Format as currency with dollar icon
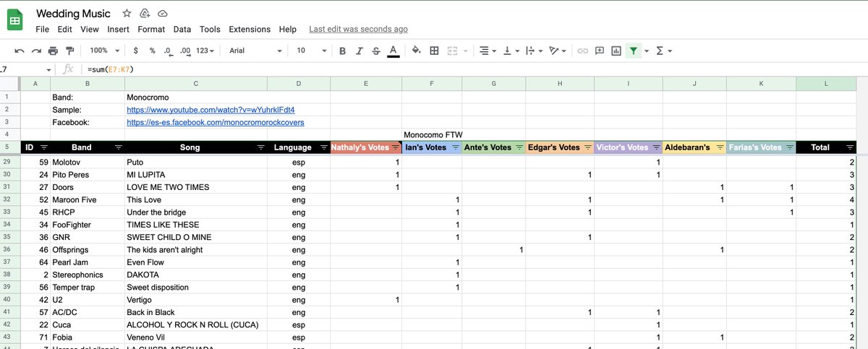Screen dimensions: 868x349 (x=136, y=51)
